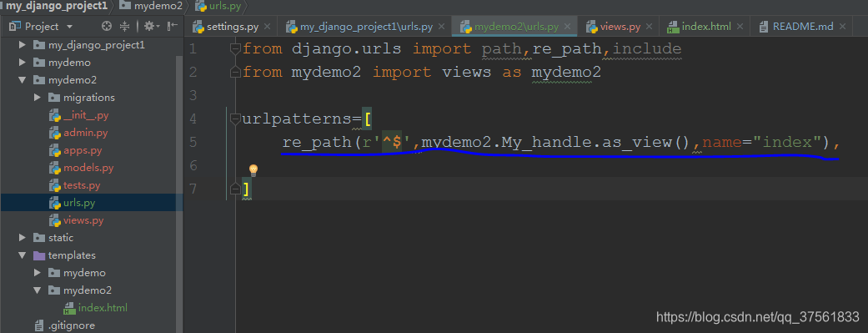Select admin.py in project tree
Image resolution: width=868 pixels, height=333 pixels.
coord(85,133)
